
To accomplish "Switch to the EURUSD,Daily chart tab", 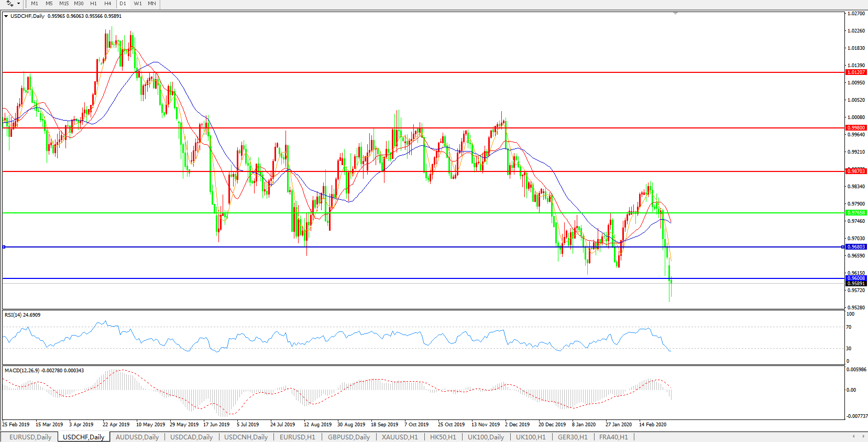I will tap(30, 437).
